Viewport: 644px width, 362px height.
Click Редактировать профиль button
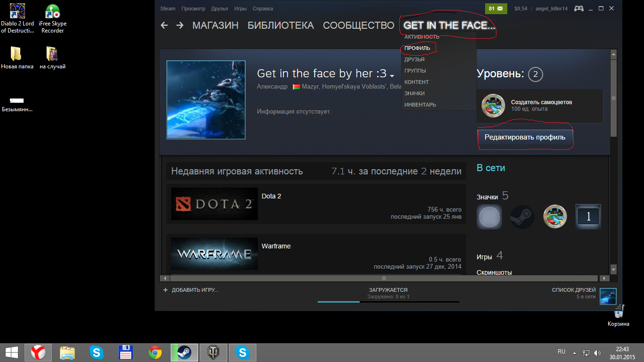point(525,137)
